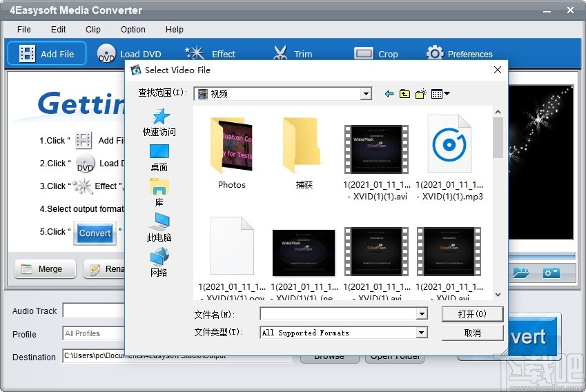Viewport: 586px width, 392px height.
Task: Select the Trim scissors tool
Action: (x=293, y=54)
